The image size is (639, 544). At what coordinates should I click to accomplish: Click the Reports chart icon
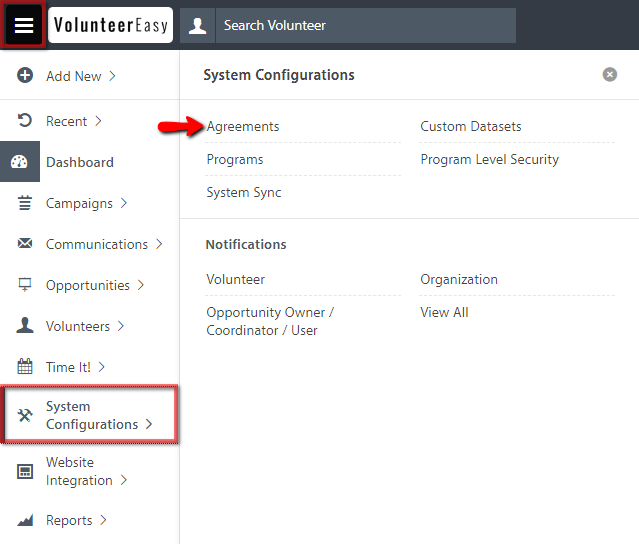point(25,520)
